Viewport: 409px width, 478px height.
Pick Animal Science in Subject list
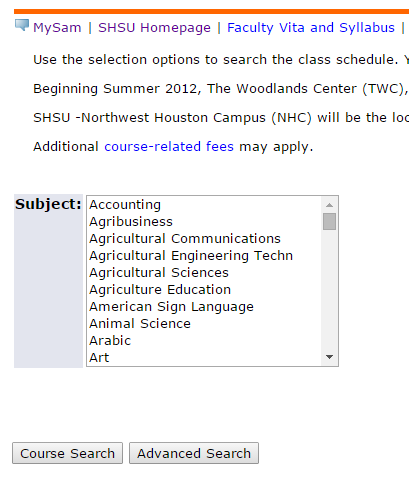point(204,324)
